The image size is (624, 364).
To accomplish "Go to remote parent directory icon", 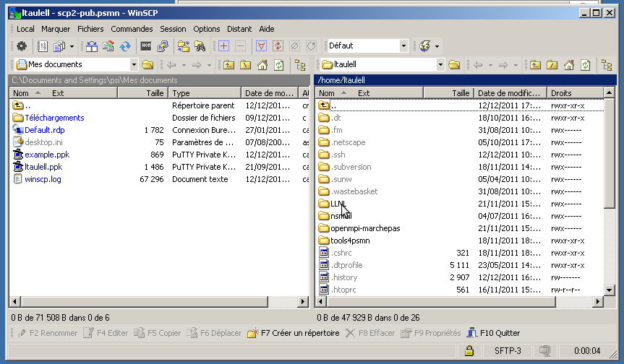I will click(535, 65).
